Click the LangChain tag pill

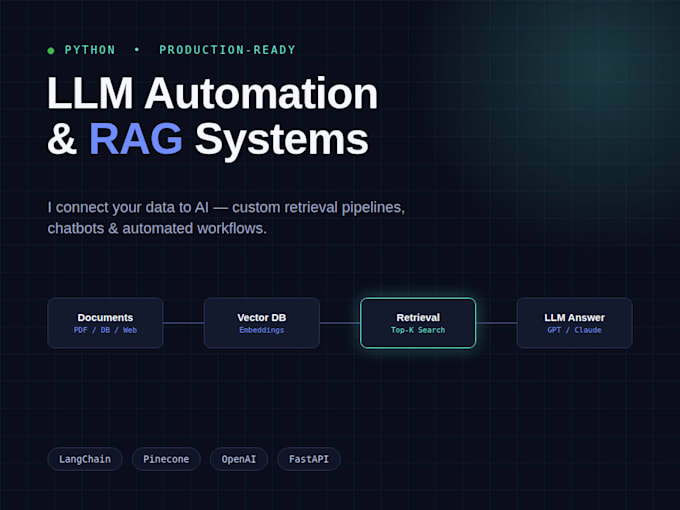pos(85,459)
